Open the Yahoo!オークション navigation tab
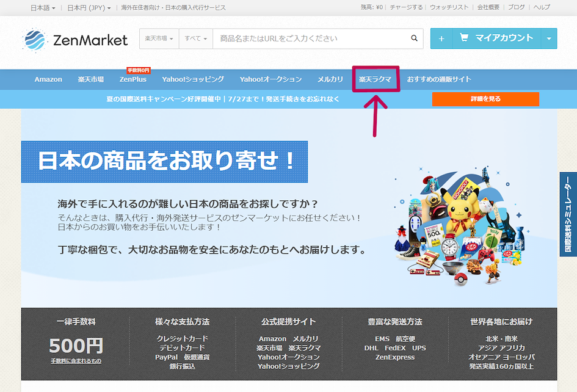The image size is (577, 392). pyautogui.click(x=271, y=79)
